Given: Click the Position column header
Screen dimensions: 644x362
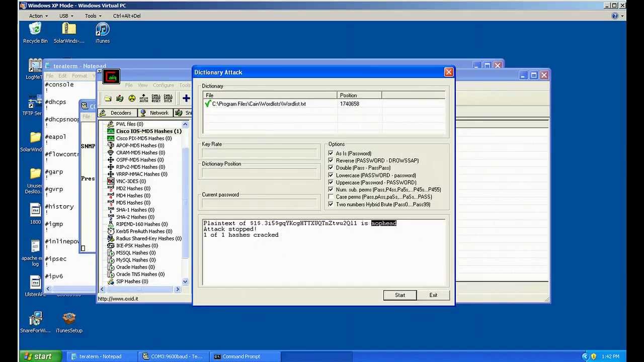Looking at the screenshot, I should [x=359, y=96].
